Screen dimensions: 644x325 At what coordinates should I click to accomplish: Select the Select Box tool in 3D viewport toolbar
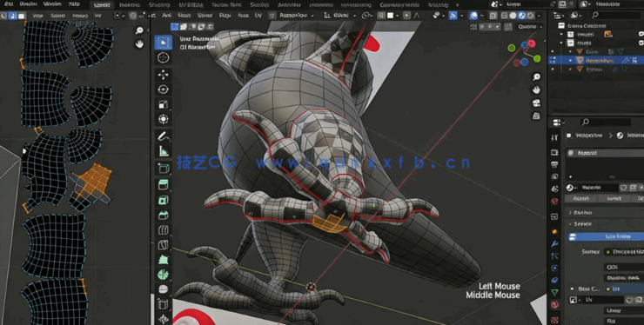[164, 43]
